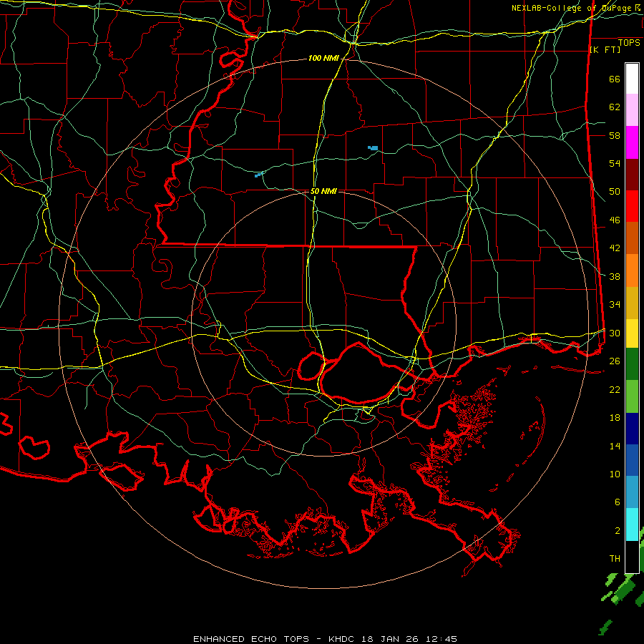The height and width of the screenshot is (644, 644).
Task: Click legend value "42"
Action: (x=615, y=248)
